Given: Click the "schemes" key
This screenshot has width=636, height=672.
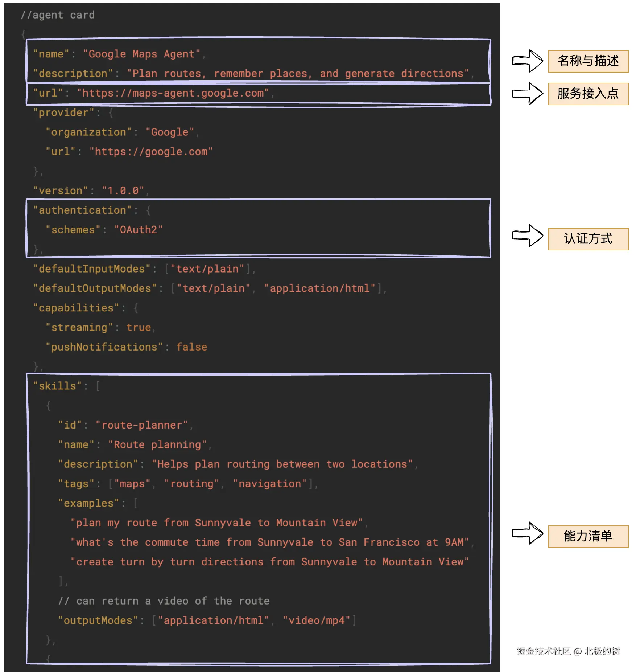Looking at the screenshot, I should coord(73,230).
